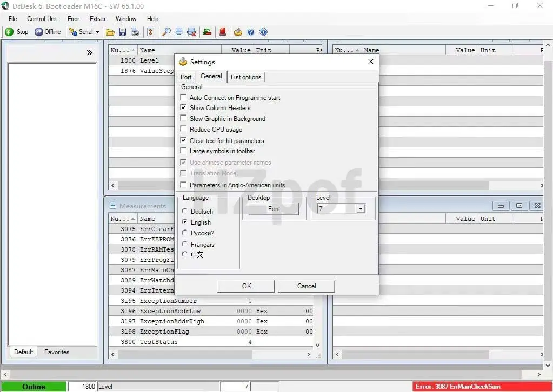Select 中文 language radio button

coord(184,254)
